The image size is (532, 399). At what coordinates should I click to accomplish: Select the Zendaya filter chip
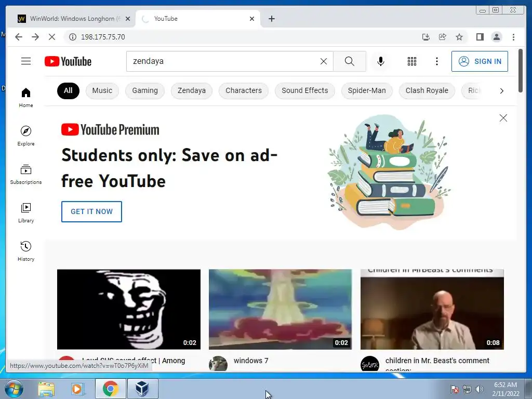(x=192, y=90)
